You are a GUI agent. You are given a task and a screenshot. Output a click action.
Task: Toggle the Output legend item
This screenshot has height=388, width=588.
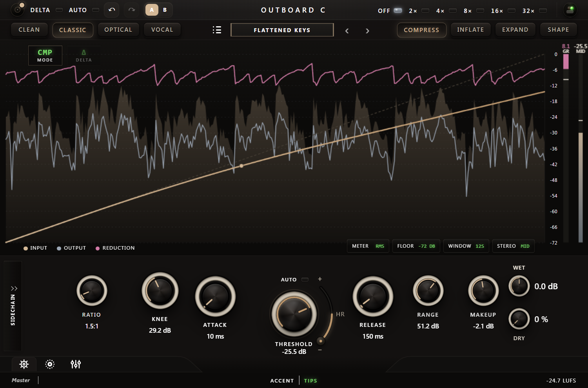(x=71, y=248)
